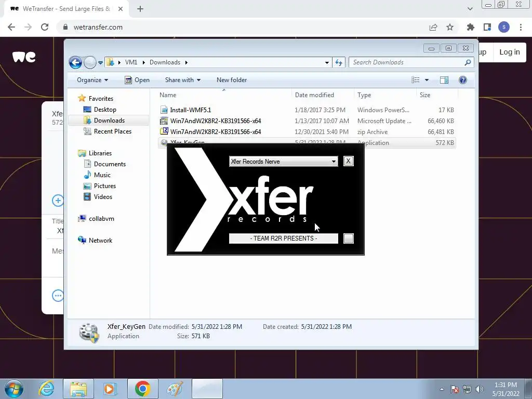Click the small square button beside TEAM R2R PRESENTS
Viewport: 532px width, 399px height.
(x=349, y=238)
